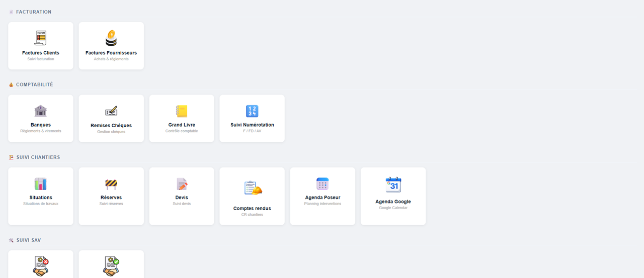
Task: Click the 'Suivi facturation' subtitle
Action: pos(41,59)
